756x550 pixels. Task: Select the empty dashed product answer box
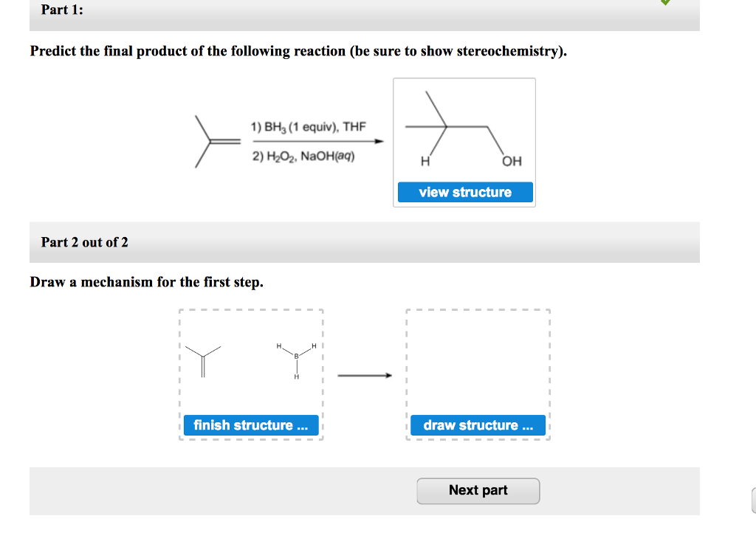(x=478, y=362)
